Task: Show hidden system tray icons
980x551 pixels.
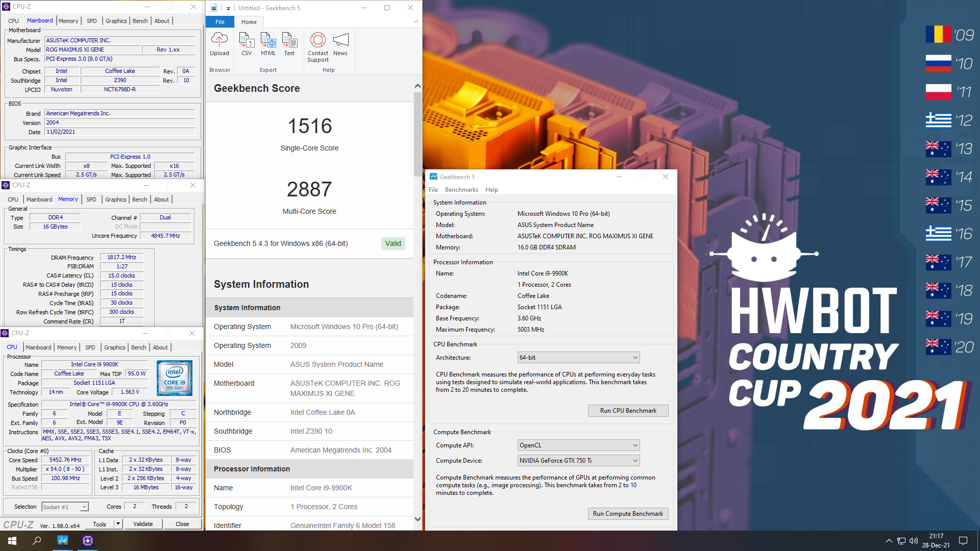Action: pyautogui.click(x=889, y=541)
